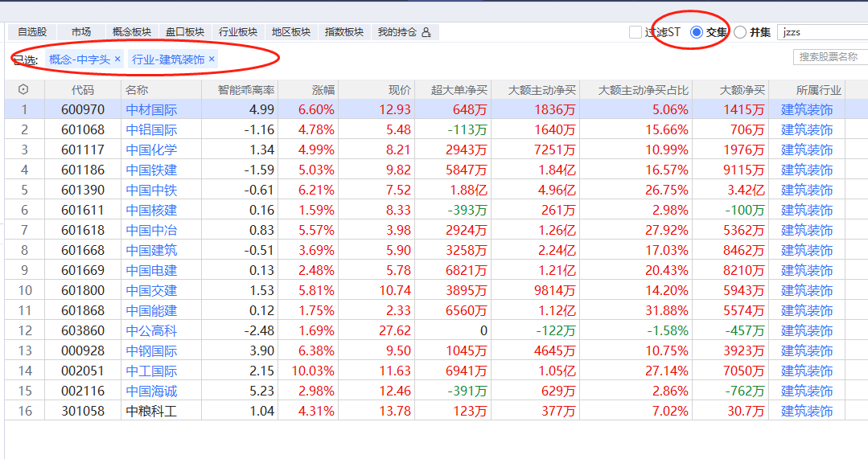The height and width of the screenshot is (459, 868).
Task: Enable the 过滤ST checkbox
Action: (636, 32)
